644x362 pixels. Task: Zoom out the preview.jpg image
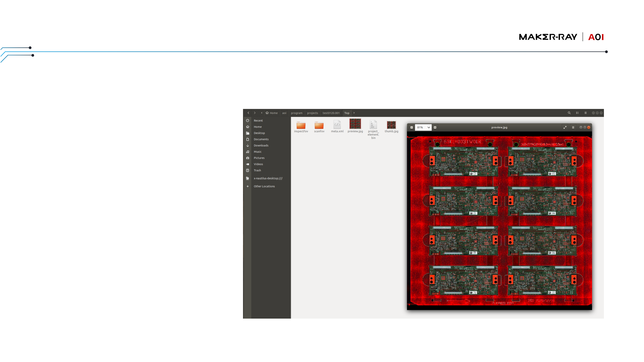tap(412, 127)
